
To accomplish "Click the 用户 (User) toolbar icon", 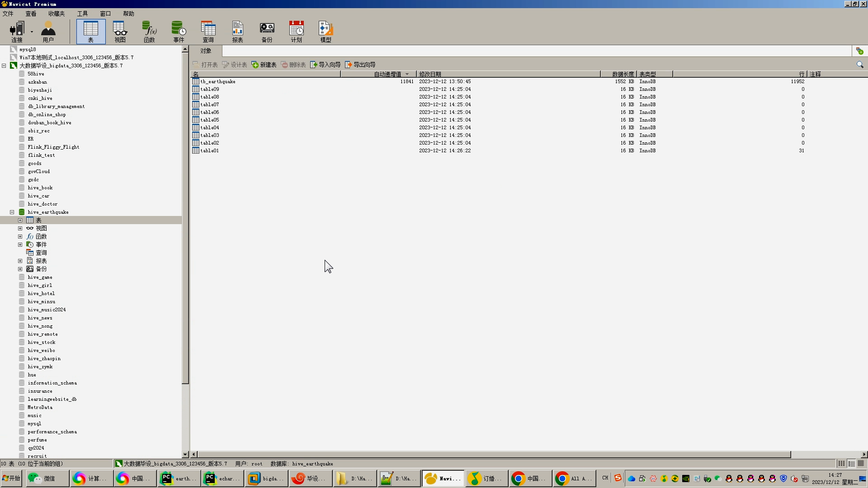I will coord(48,32).
